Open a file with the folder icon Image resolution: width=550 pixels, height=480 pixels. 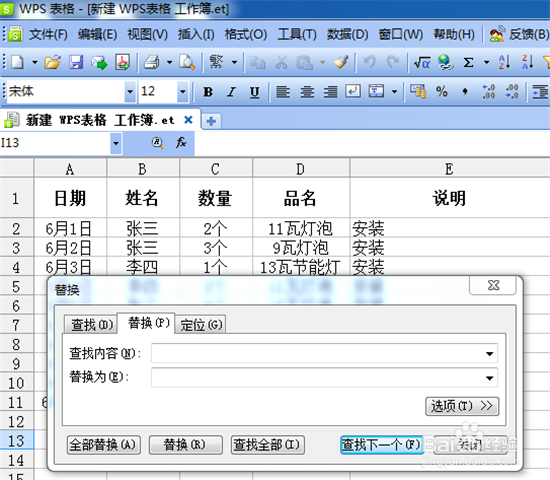pos(53,62)
